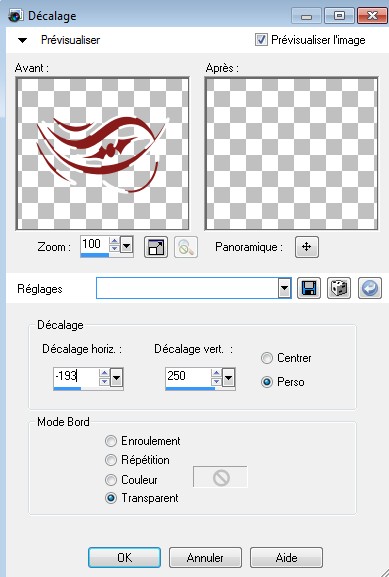Open Décalage vert. slider dropdown
Viewport: 389px width, 577px height.
tap(228, 377)
